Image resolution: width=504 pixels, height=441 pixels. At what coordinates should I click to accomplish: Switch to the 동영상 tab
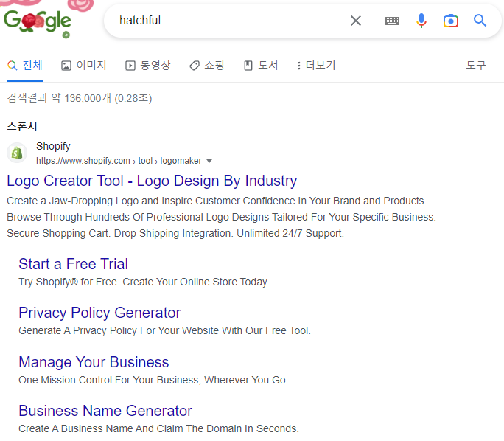pos(148,66)
